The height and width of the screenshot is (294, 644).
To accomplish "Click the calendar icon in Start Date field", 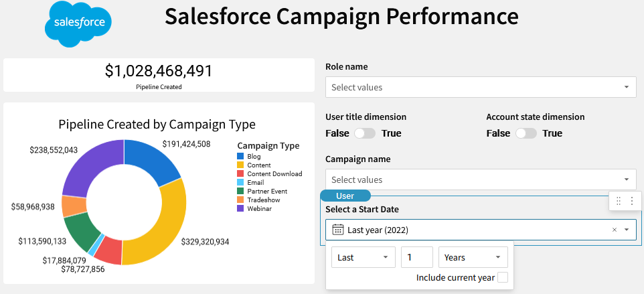I will click(x=337, y=230).
